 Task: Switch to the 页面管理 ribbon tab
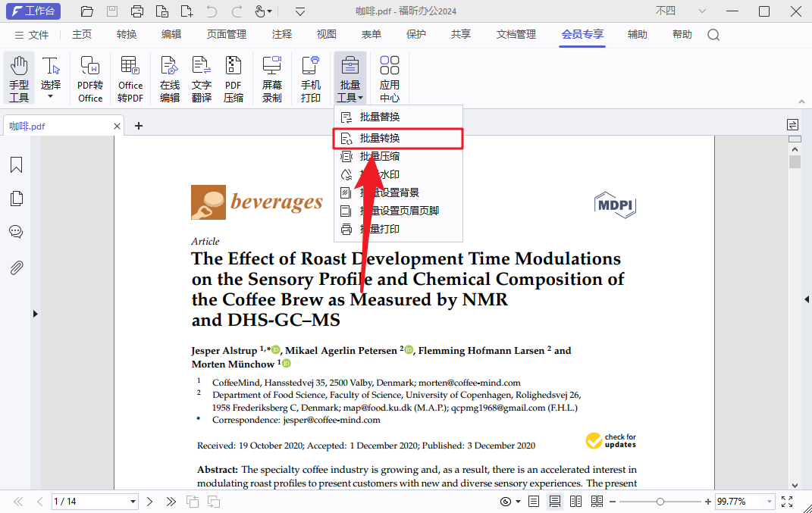click(227, 35)
